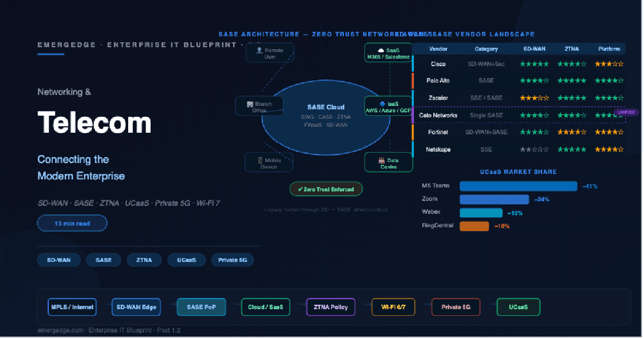Click the Platform column header

point(609,49)
